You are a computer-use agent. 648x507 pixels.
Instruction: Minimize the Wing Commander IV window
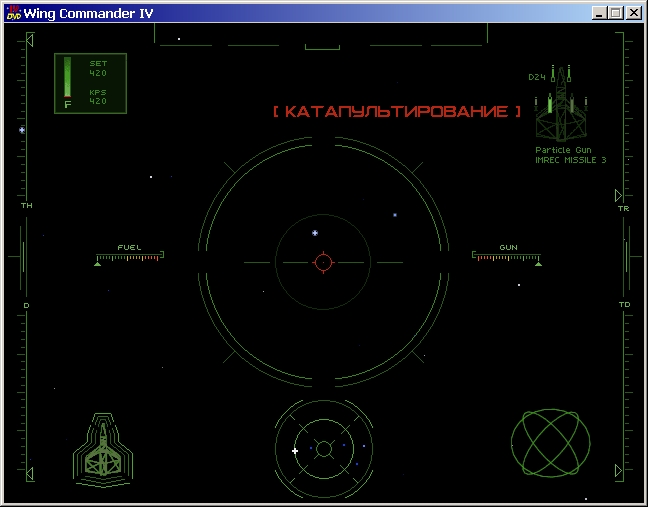599,13
